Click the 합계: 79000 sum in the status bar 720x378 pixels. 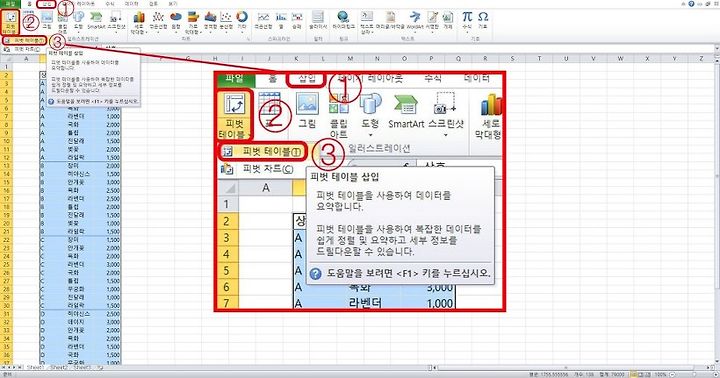click(613, 374)
